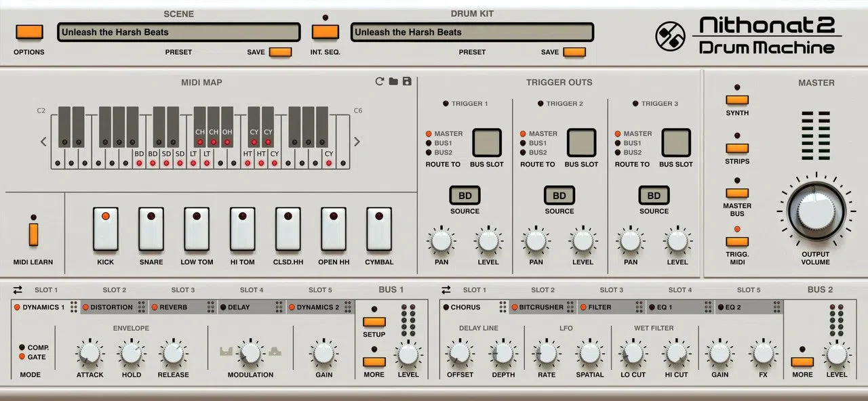Select BUS1 routing for Trigger 1

429,144
